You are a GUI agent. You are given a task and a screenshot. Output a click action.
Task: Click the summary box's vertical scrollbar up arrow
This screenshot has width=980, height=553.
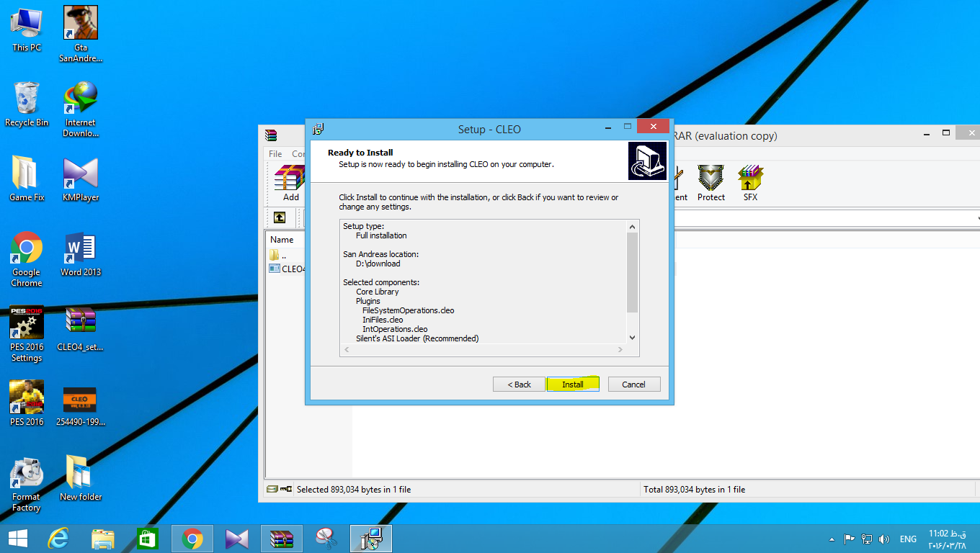pyautogui.click(x=632, y=226)
